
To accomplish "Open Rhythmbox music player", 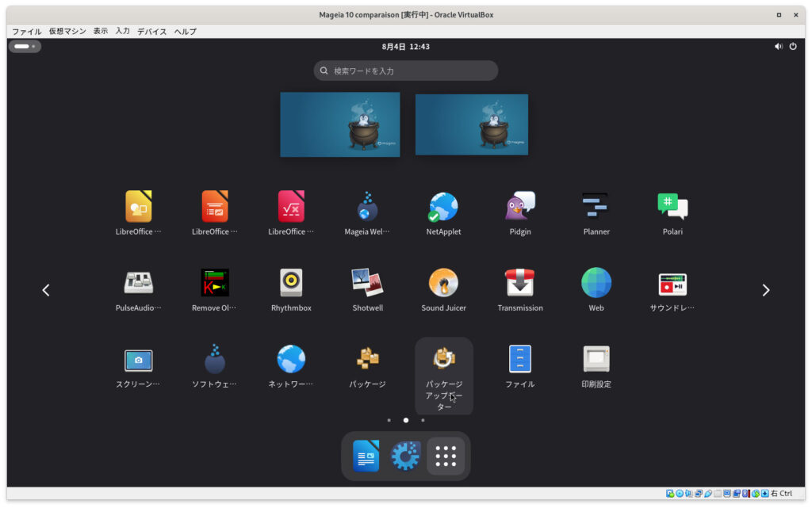I will pyautogui.click(x=291, y=282).
